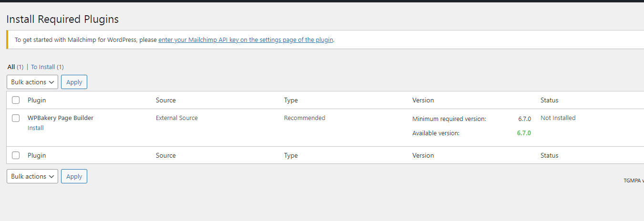Tick the select-all checkbox in table header

pyautogui.click(x=16, y=100)
